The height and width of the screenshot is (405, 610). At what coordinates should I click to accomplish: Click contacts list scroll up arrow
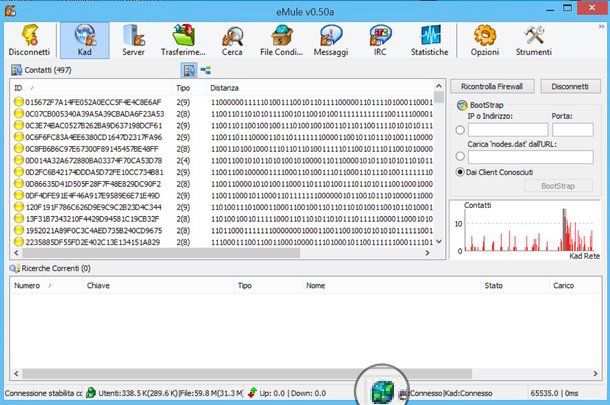[x=439, y=86]
